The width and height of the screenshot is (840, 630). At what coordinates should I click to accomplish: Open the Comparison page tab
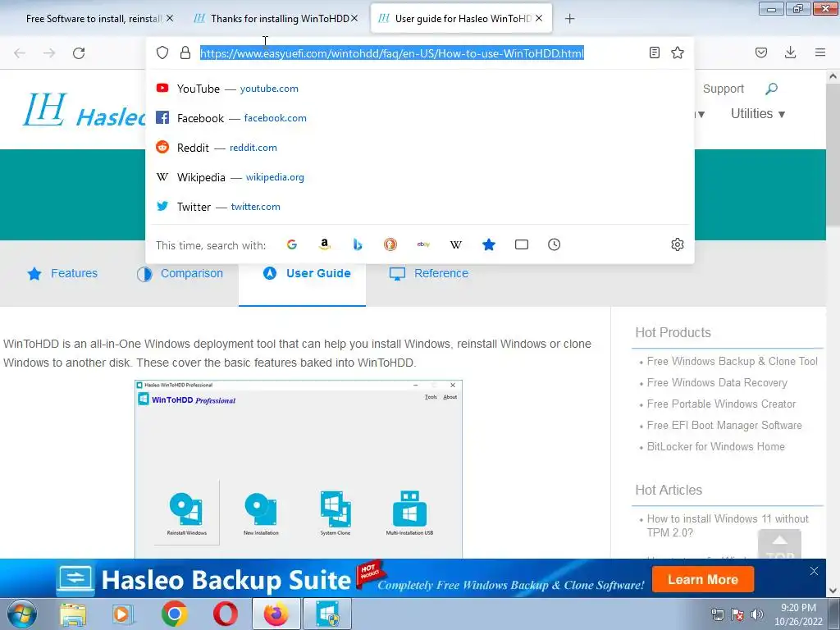180,273
